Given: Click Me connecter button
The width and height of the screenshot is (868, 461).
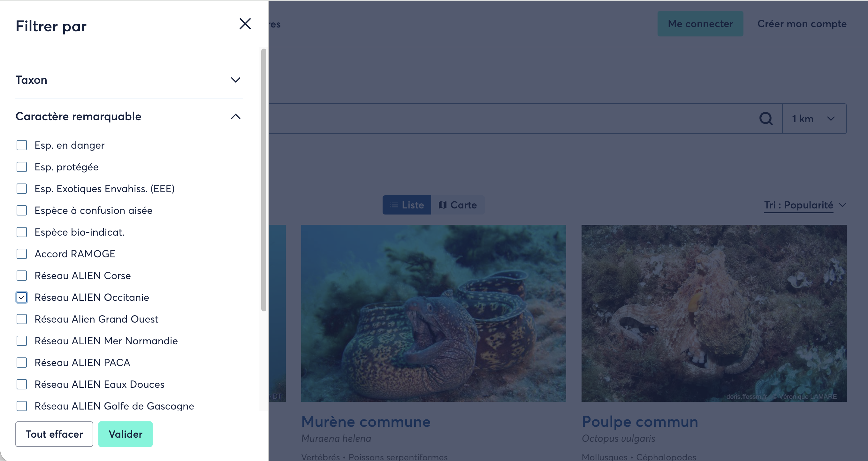Looking at the screenshot, I should tap(700, 24).
